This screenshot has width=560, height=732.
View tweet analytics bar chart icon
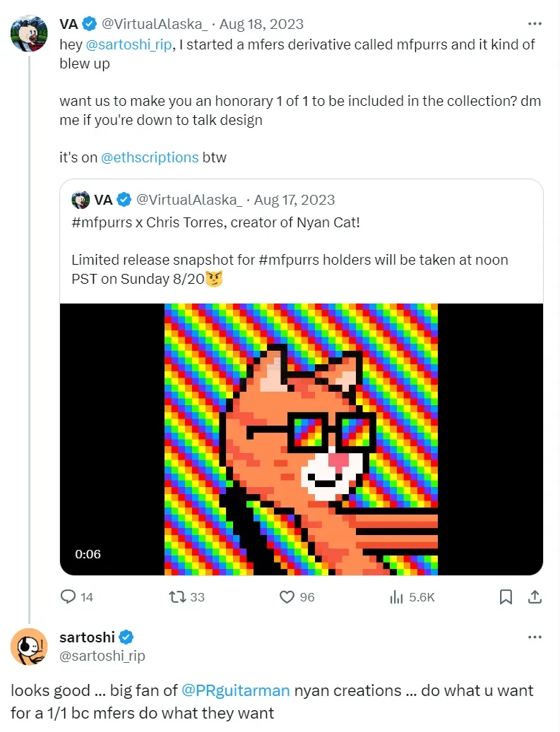pos(396,597)
